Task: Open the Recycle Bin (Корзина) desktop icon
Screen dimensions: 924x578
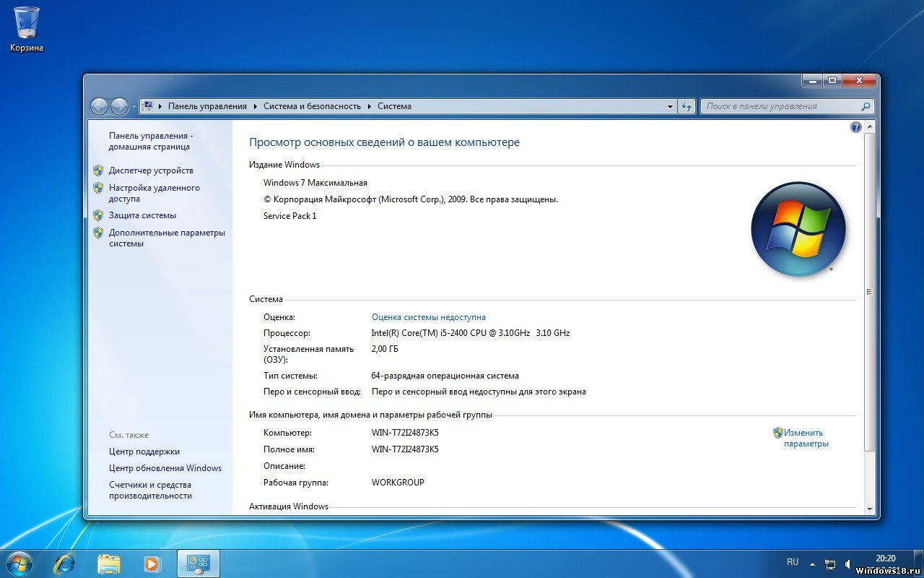Action: coord(27,29)
